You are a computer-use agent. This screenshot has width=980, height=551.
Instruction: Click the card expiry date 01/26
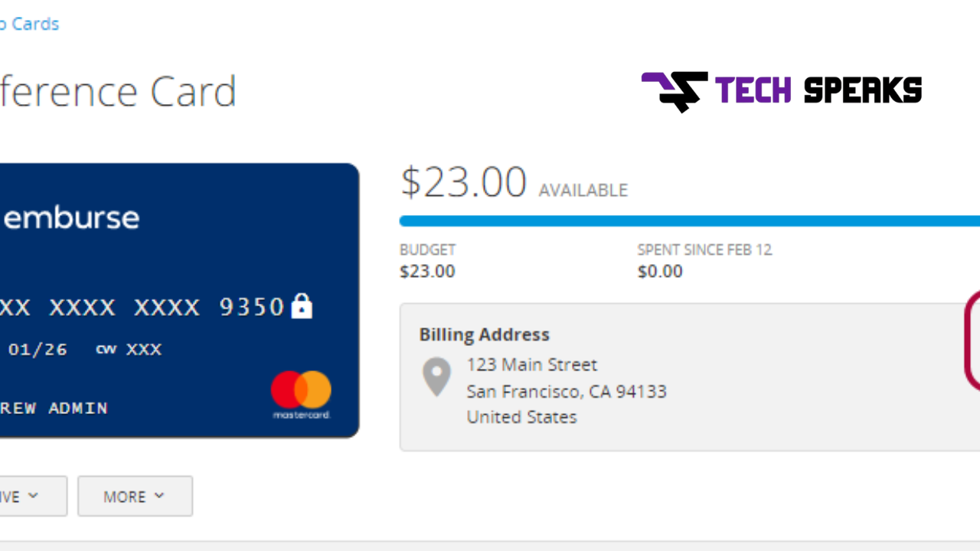coord(38,350)
